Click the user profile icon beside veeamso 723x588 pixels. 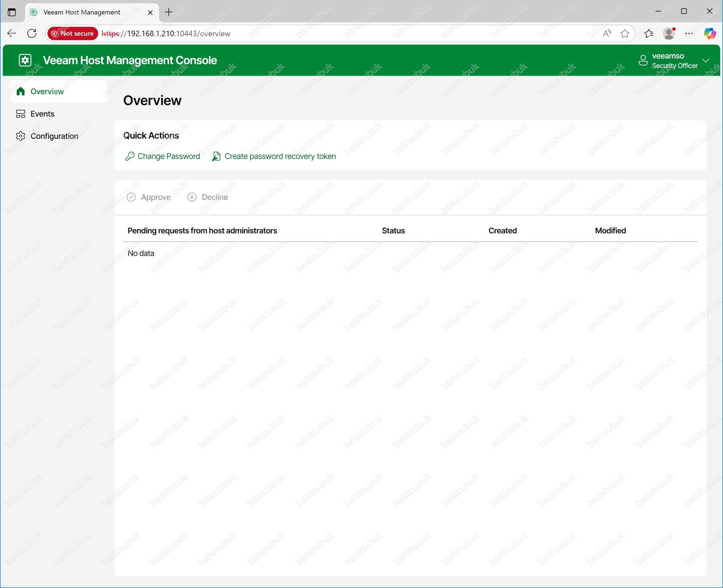[x=643, y=60]
